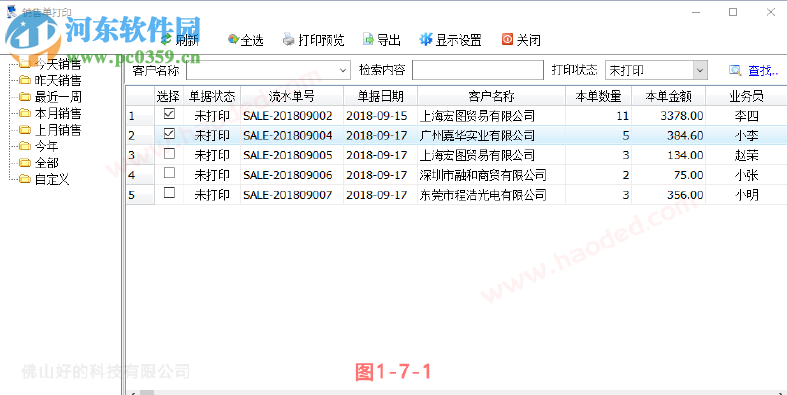Image resolution: width=787 pixels, height=395 pixels.
Task: Check the box for SALE-201809005
Action: (x=170, y=154)
